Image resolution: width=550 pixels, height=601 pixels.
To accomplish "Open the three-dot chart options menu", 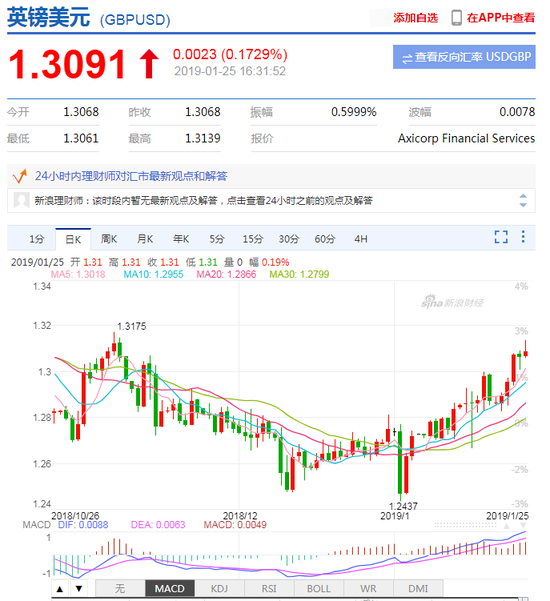I will [523, 236].
